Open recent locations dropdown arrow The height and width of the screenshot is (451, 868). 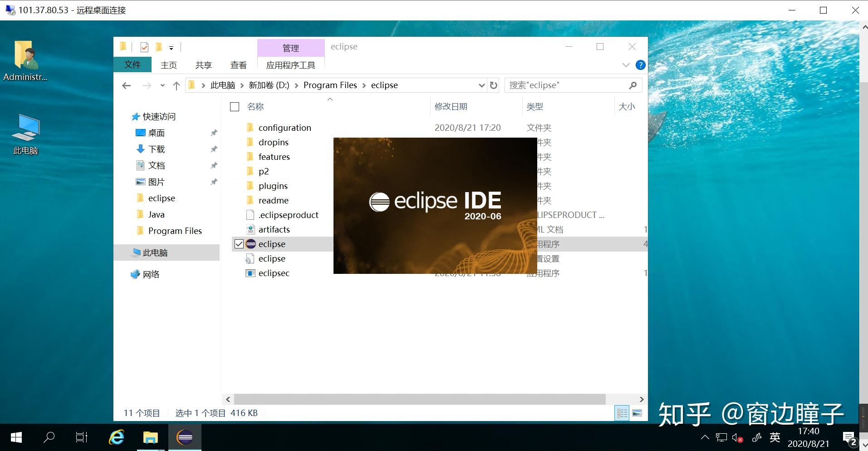tap(162, 85)
